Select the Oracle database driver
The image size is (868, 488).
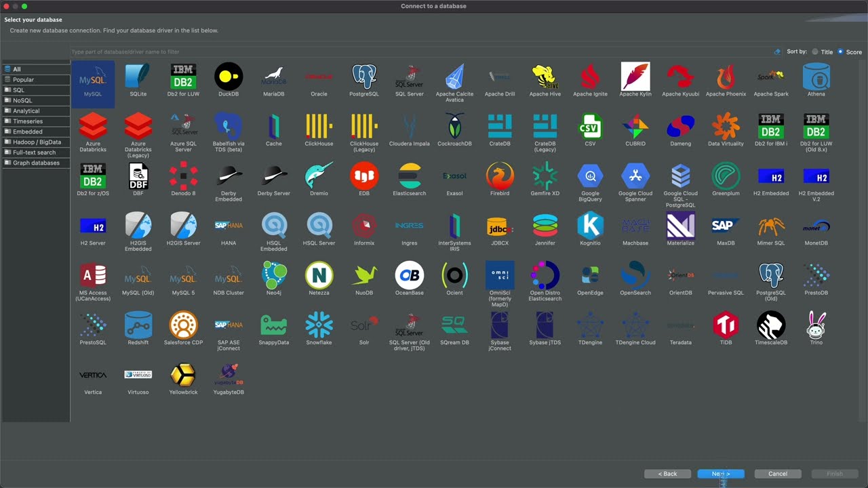(319, 80)
